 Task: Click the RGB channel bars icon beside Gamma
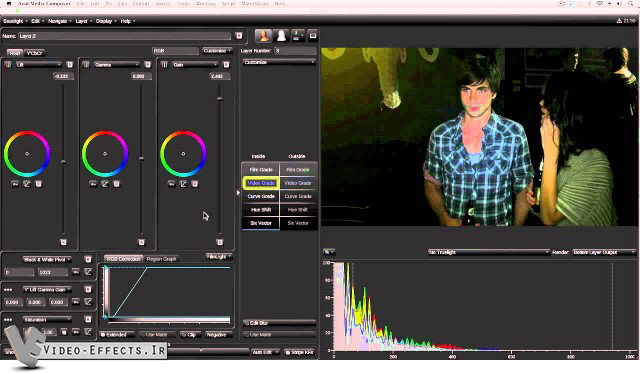pyautogui.click(x=86, y=65)
